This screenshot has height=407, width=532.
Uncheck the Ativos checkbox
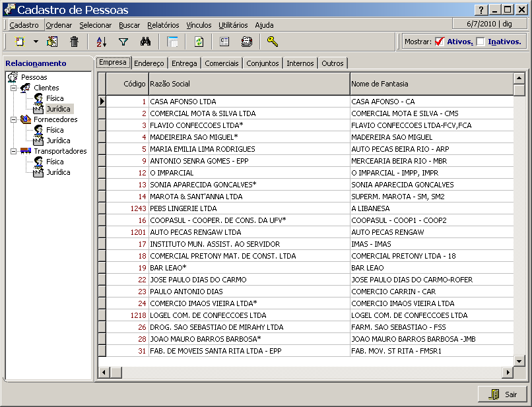(440, 42)
